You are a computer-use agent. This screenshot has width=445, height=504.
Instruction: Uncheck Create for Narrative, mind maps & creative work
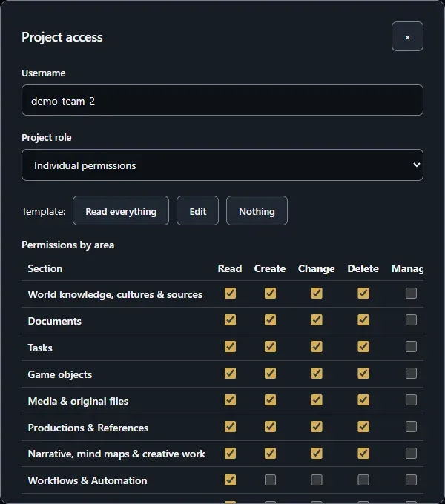[x=270, y=453]
